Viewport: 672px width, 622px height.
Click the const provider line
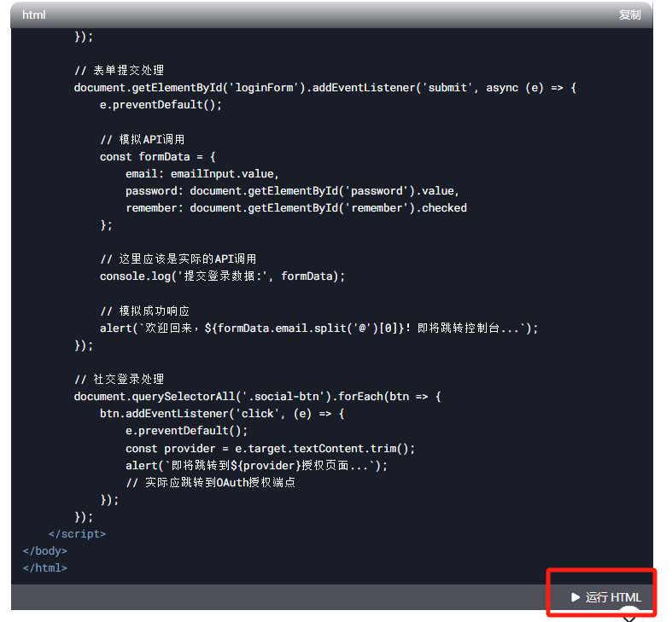click(271, 449)
